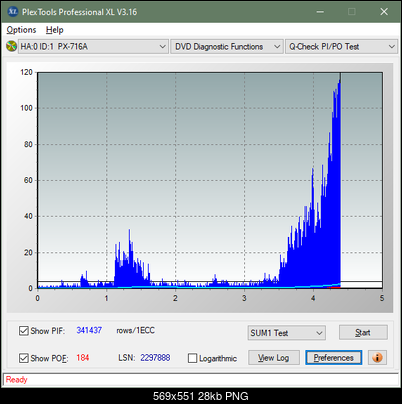Image resolution: width=402 pixels, height=404 pixels.
Task: Open the orange info icon button
Action: click(x=377, y=358)
